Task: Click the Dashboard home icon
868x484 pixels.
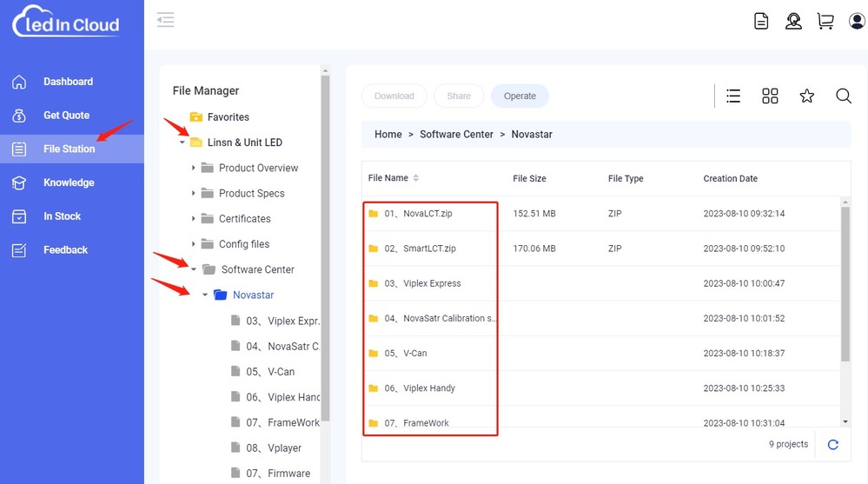Action: [x=19, y=82]
